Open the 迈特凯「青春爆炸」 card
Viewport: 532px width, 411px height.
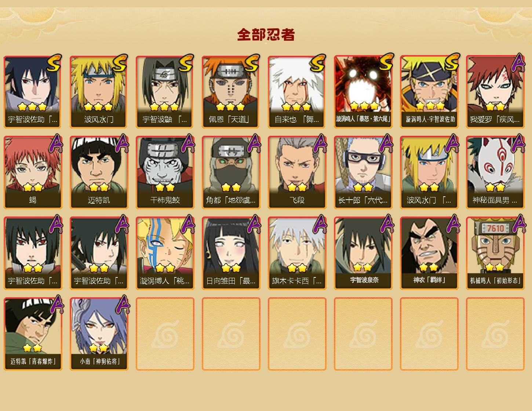33,334
